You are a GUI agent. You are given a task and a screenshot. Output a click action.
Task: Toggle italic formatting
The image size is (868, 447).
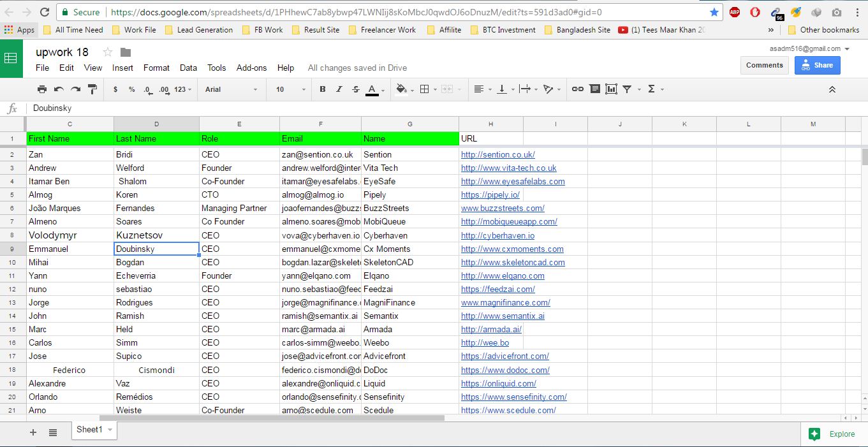[x=339, y=89]
